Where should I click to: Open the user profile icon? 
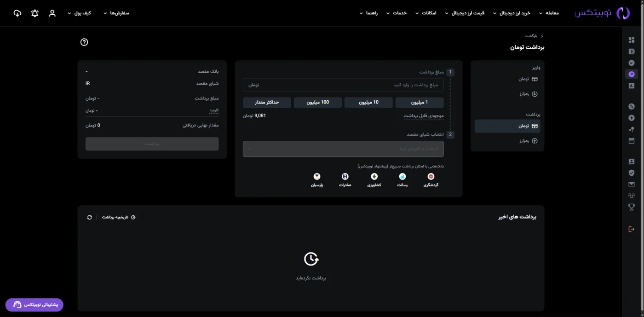[x=52, y=13]
